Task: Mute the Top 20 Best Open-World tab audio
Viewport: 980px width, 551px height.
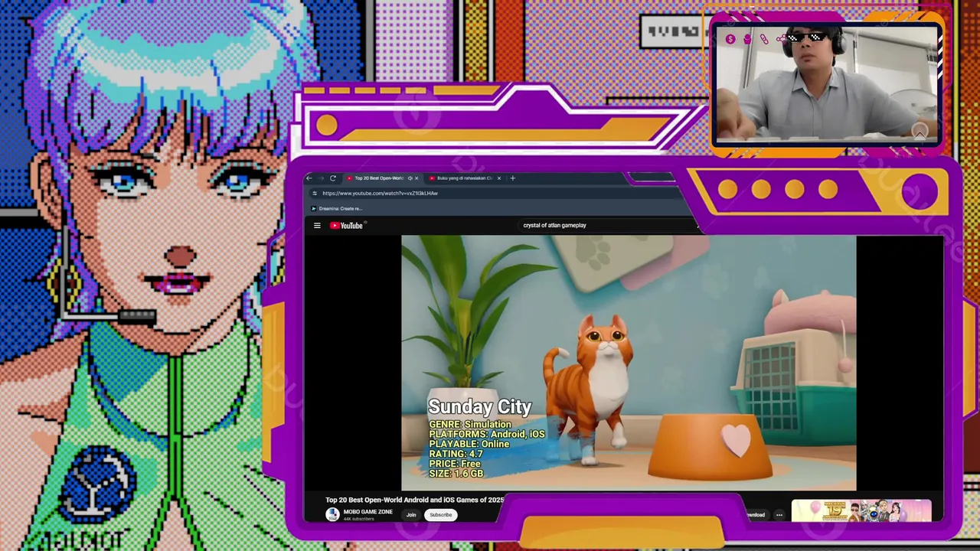Action: (x=410, y=178)
